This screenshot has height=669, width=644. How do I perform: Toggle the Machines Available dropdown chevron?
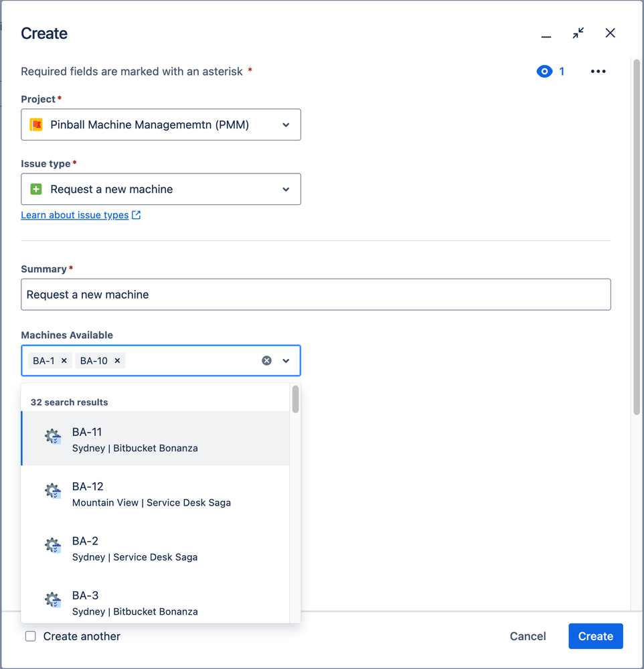[286, 361]
